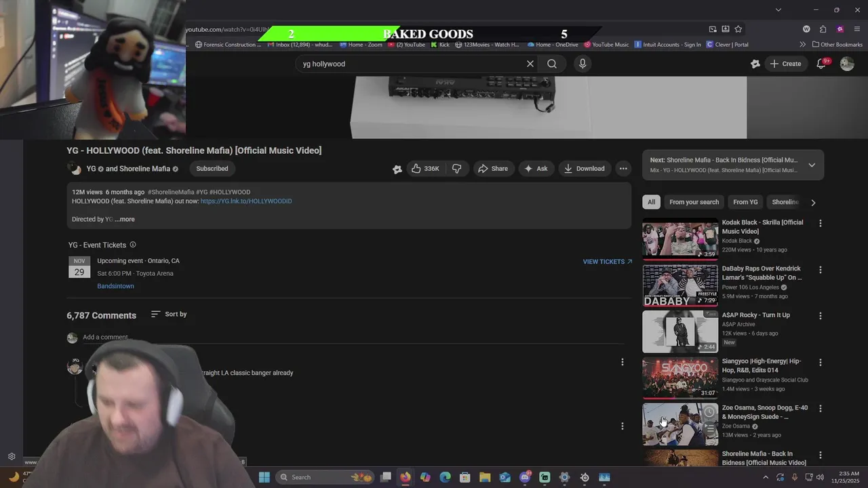
Task: Open menu for Zoe Osama video
Action: coord(821,409)
